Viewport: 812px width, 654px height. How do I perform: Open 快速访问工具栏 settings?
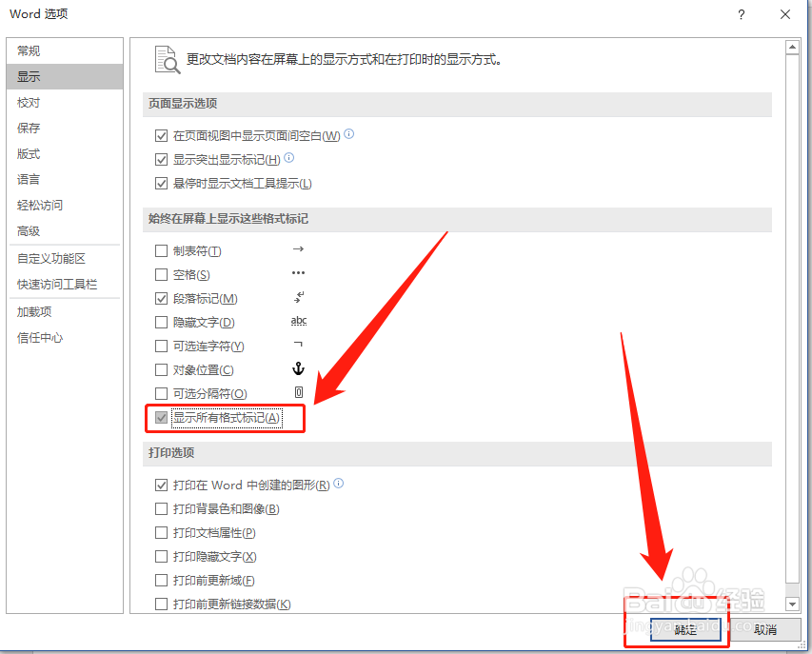(65, 285)
